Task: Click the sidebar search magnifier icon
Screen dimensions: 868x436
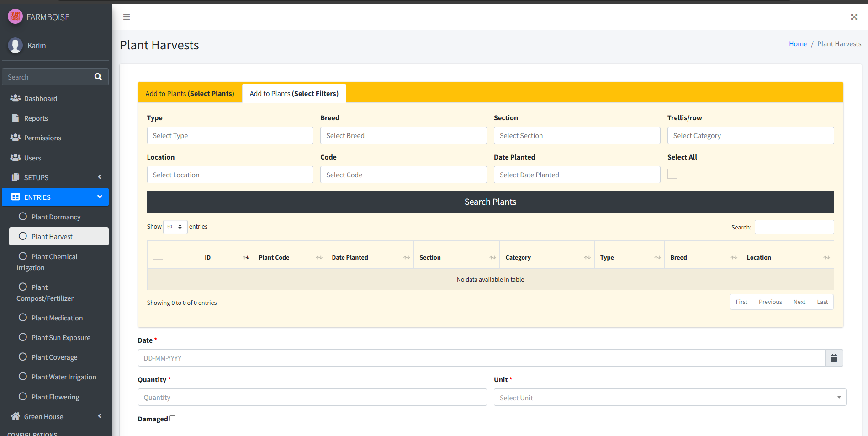Action: (98, 77)
